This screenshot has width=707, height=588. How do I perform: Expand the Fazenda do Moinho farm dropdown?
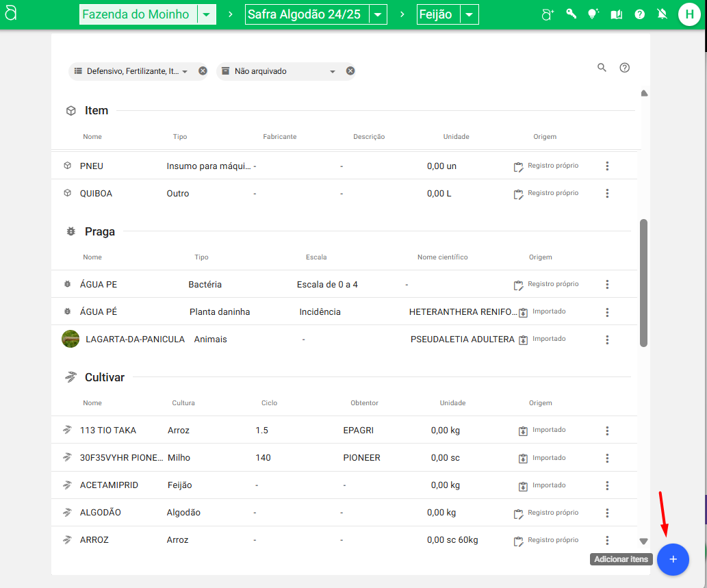tap(207, 14)
